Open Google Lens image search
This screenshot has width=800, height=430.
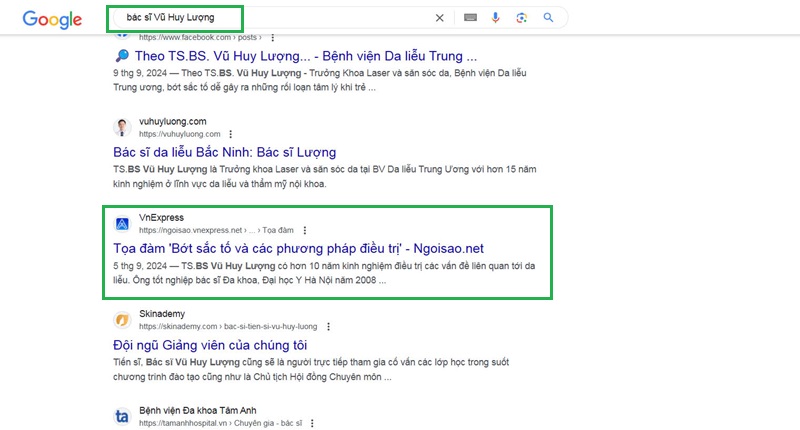522,18
